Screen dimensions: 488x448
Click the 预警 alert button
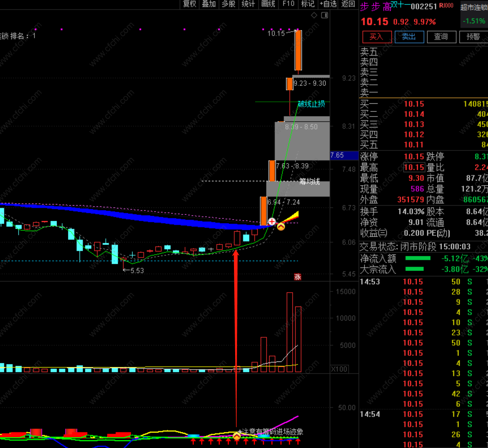473,37
